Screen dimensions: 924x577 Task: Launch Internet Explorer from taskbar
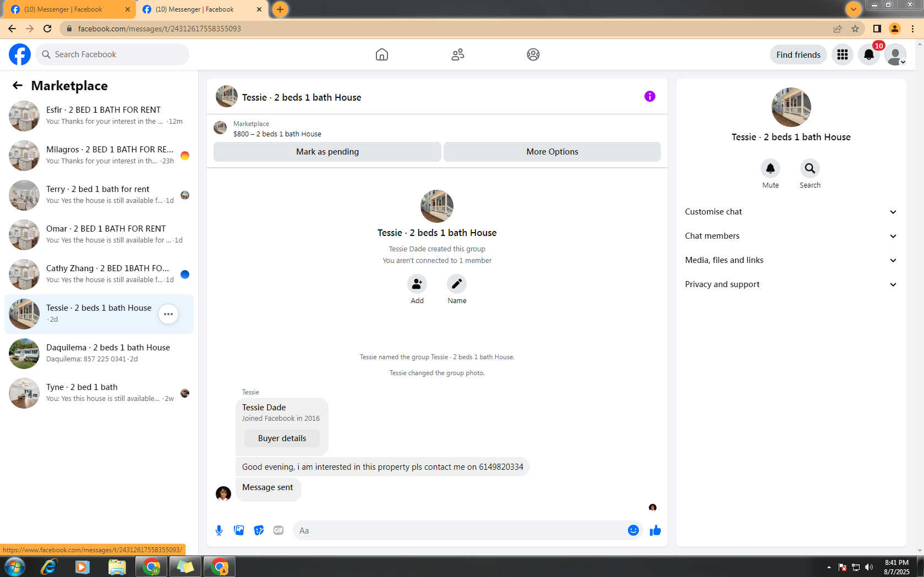(49, 567)
